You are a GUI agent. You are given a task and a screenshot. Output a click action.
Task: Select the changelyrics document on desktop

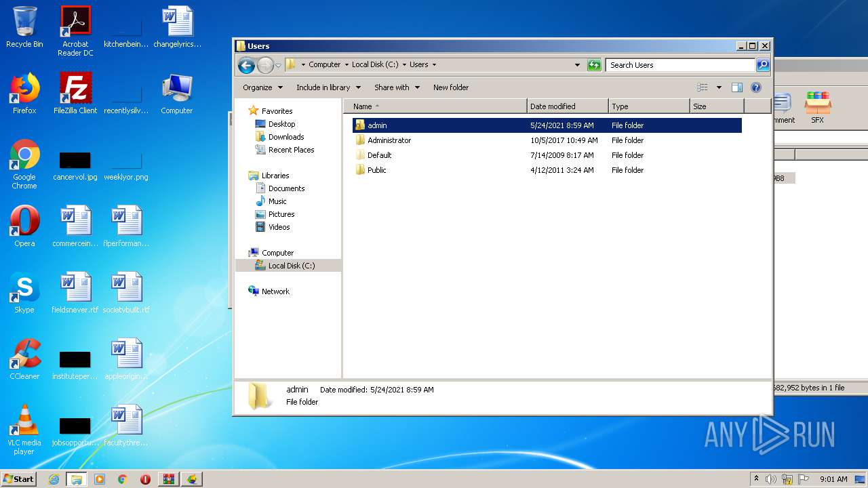tap(177, 27)
